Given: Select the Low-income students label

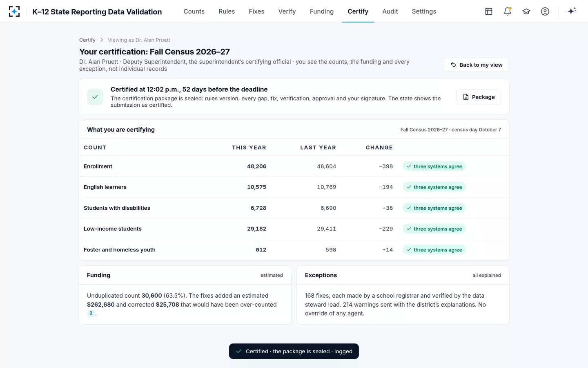Looking at the screenshot, I should coord(113,229).
